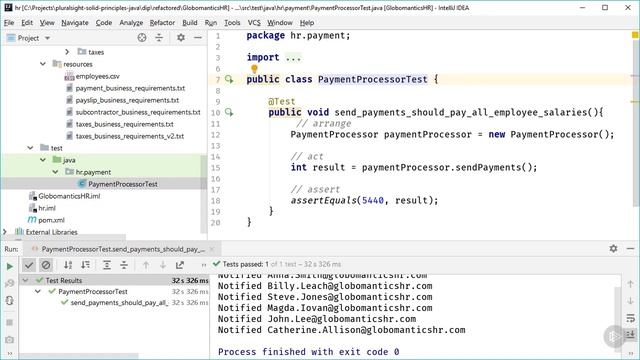Click the editor yellow warning marker stripe
This screenshot has height=360, width=640.
[635, 36]
